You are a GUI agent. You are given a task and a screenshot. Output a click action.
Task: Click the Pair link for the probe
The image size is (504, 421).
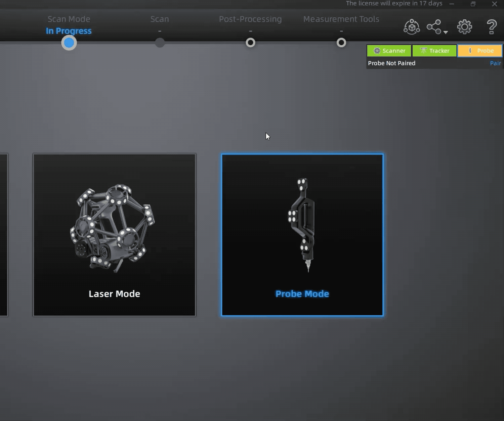tap(495, 63)
